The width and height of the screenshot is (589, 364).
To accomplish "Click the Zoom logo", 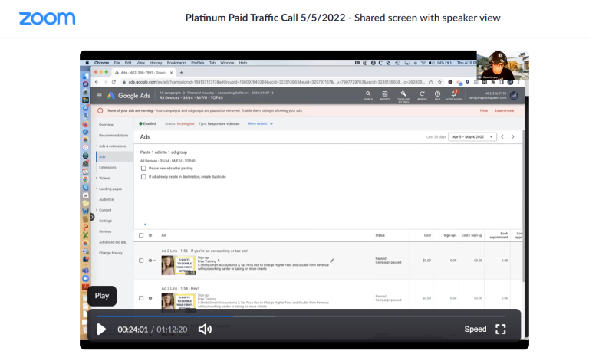I will 47,18.
